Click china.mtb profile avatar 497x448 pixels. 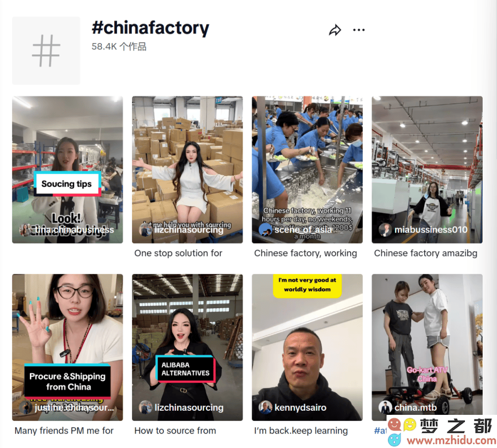(385, 407)
